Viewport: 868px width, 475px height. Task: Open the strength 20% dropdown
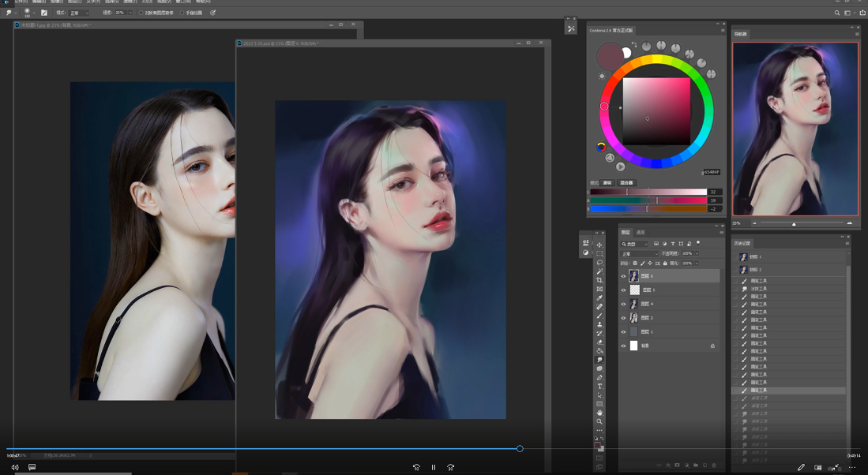point(130,13)
